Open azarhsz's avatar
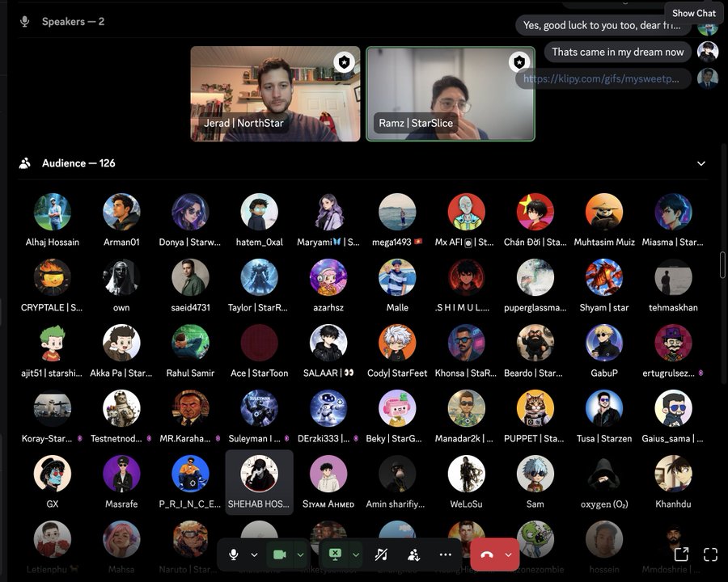Image resolution: width=728 pixels, height=582 pixels. pyautogui.click(x=328, y=277)
